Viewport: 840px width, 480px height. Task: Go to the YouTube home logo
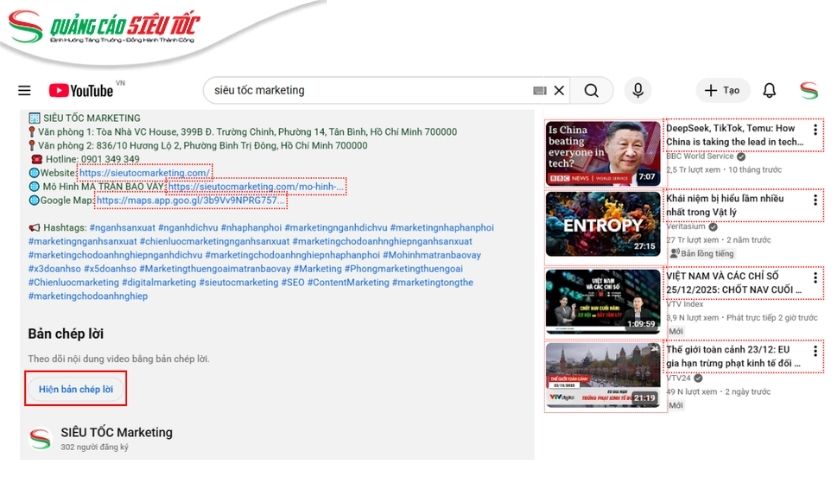(81, 91)
